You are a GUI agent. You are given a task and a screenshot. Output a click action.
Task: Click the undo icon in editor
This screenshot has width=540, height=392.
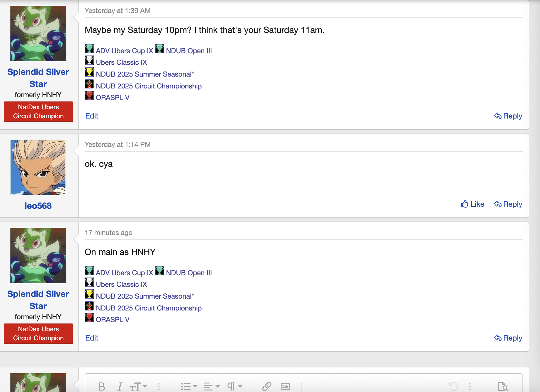(453, 386)
